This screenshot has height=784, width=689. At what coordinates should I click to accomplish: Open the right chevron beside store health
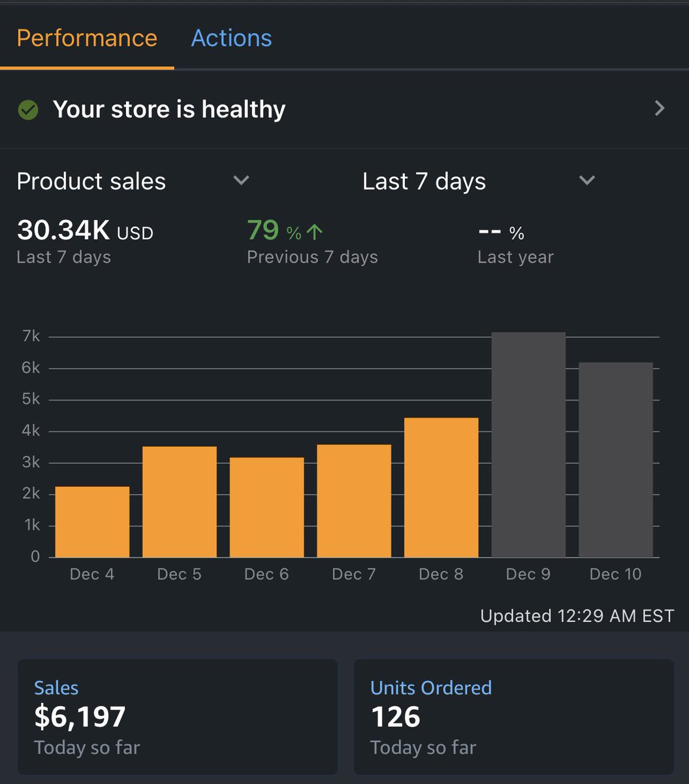pyautogui.click(x=660, y=109)
